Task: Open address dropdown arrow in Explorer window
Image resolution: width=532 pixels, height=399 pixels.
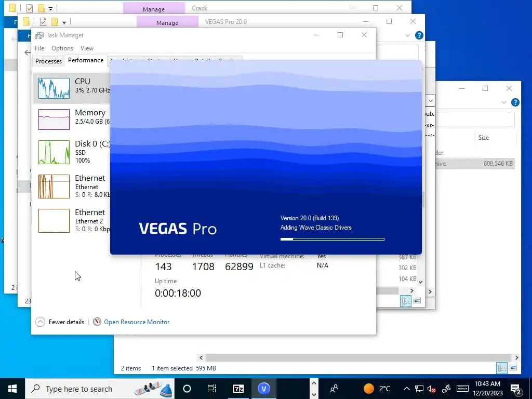Action: click(x=430, y=101)
